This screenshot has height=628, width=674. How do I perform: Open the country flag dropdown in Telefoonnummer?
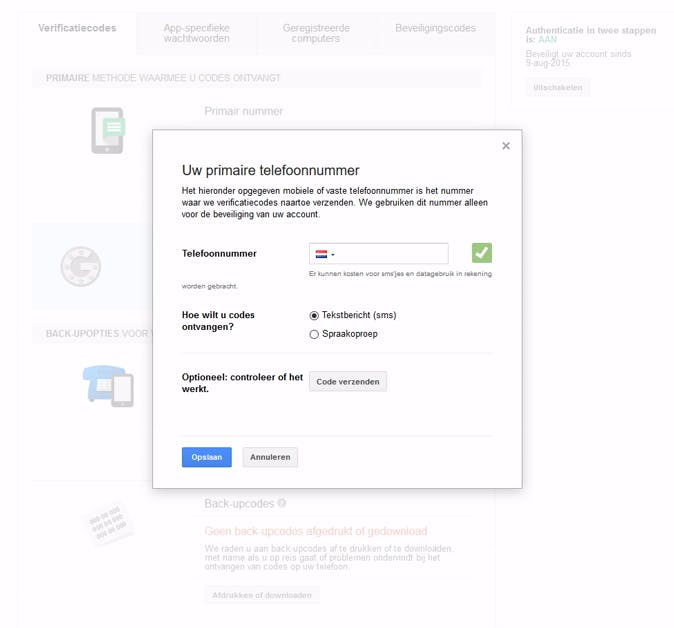click(325, 254)
